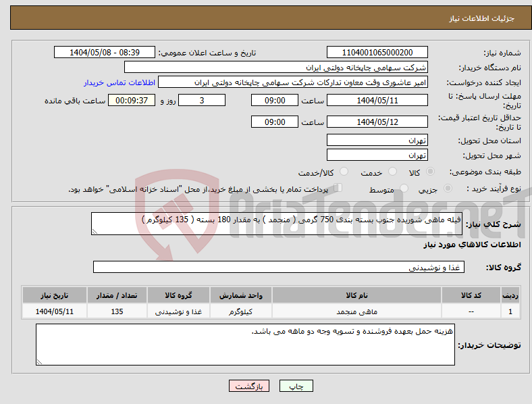Click the resize handle of buyer notes area
This screenshot has height=404, width=532.
click(39, 362)
